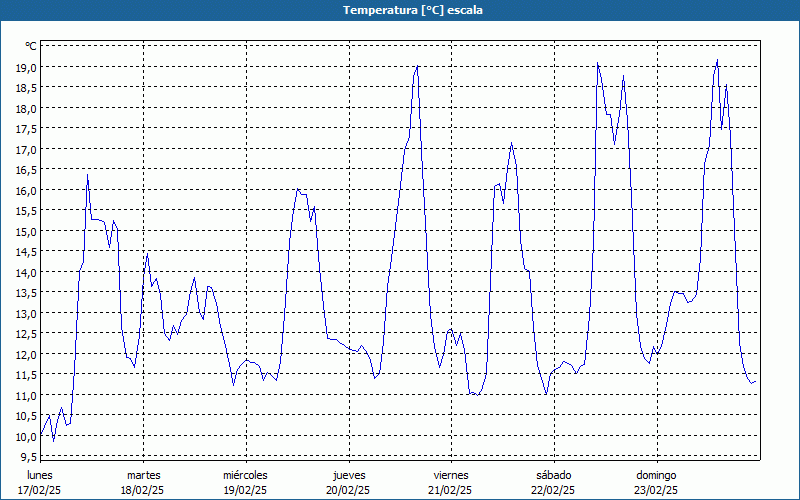Click the date '17/02/25'
The width and height of the screenshot is (800, 500).
[x=39, y=490]
